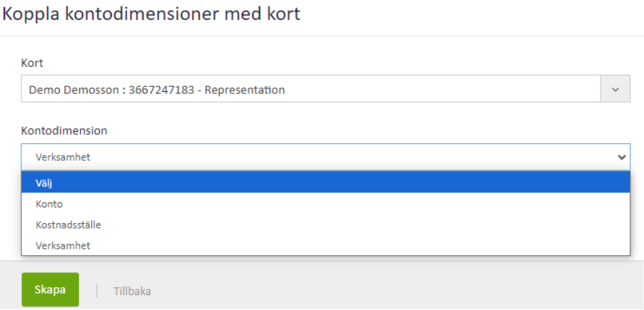Click the card number 3667247183 text
The width and height of the screenshot is (644, 310).
pos(162,90)
